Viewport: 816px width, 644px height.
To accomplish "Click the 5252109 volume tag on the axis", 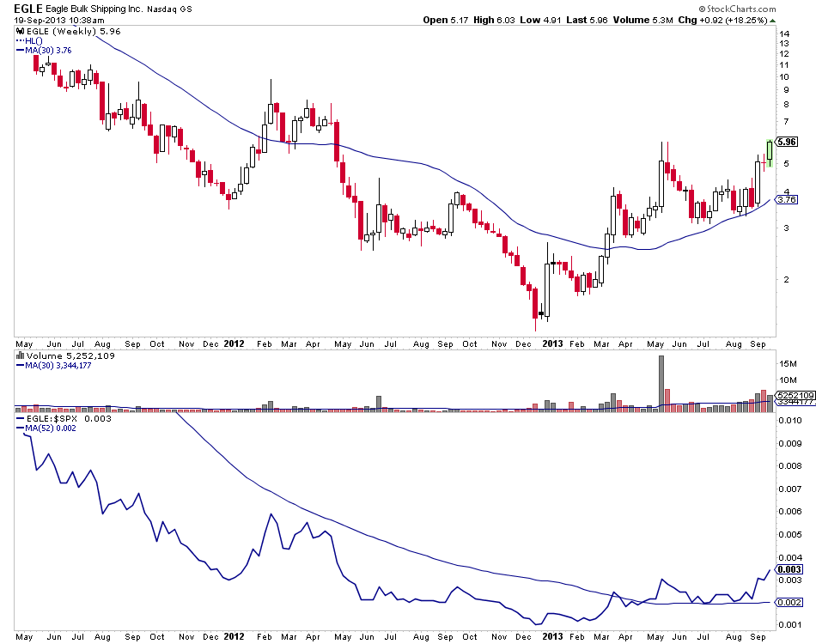I will point(795,395).
